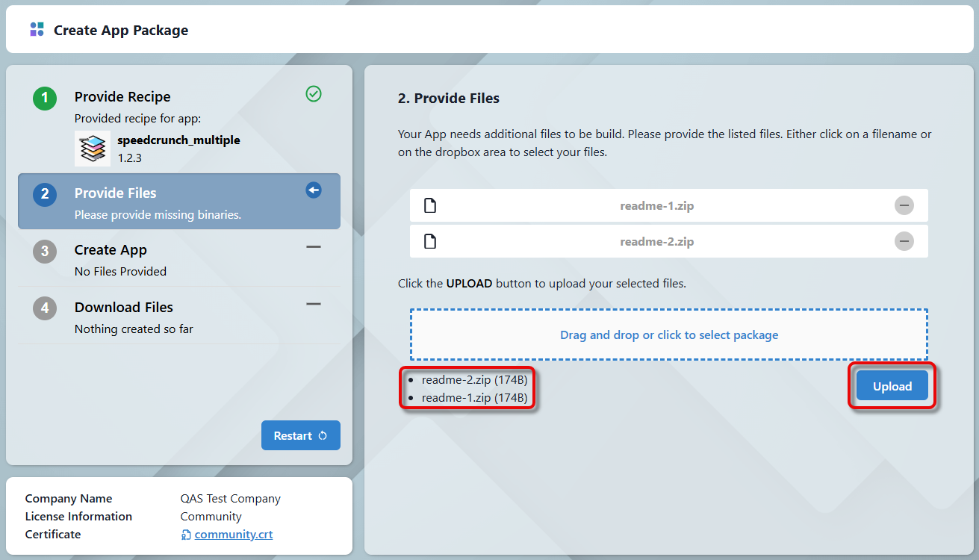Click the dash icon beside Create App
The width and height of the screenshot is (979, 560).
314,247
